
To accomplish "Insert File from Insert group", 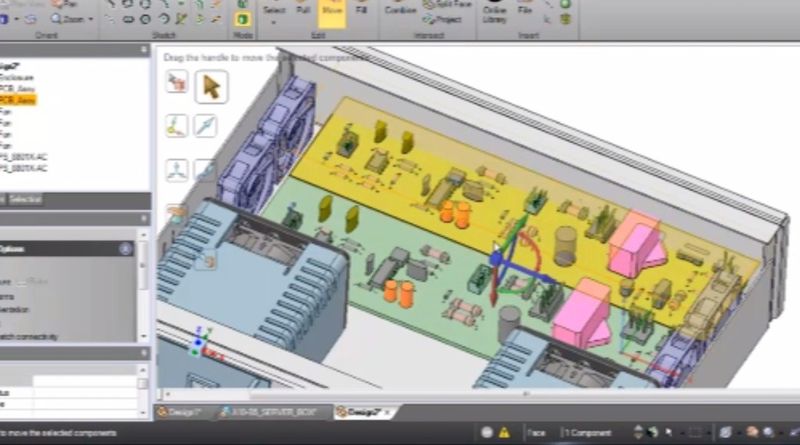I will pyautogui.click(x=525, y=9).
